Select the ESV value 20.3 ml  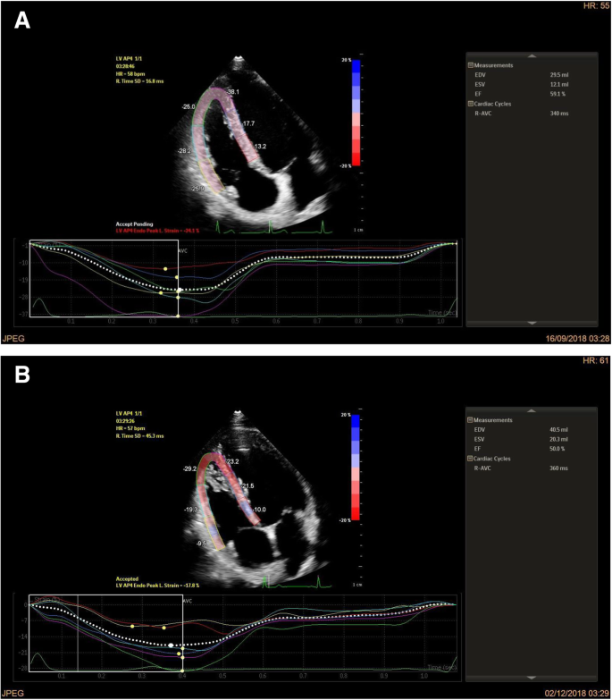559,439
